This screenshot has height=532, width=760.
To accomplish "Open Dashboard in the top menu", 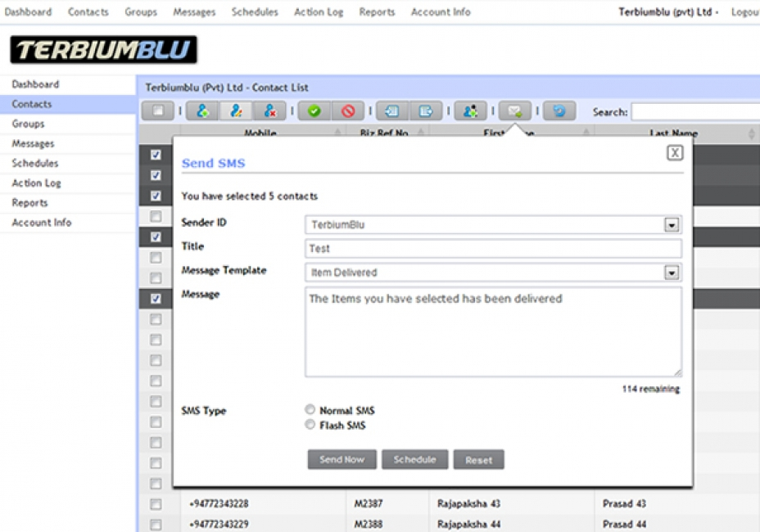I will pyautogui.click(x=28, y=11).
